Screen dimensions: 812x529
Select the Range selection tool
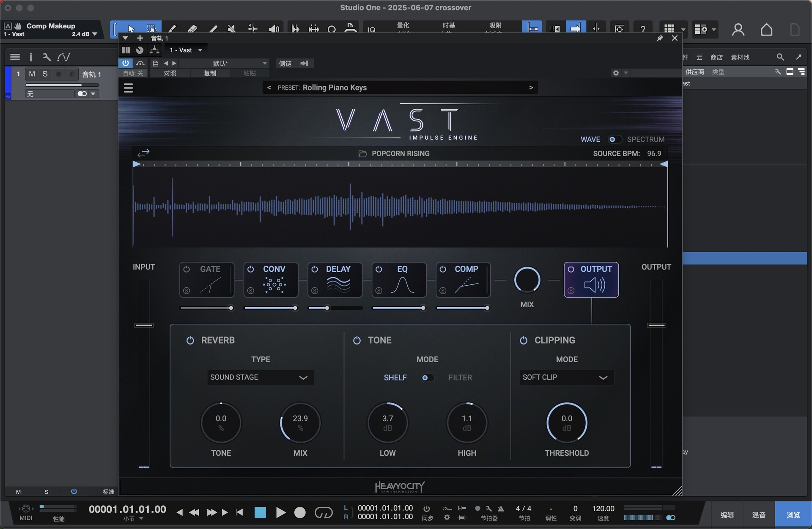tap(151, 29)
